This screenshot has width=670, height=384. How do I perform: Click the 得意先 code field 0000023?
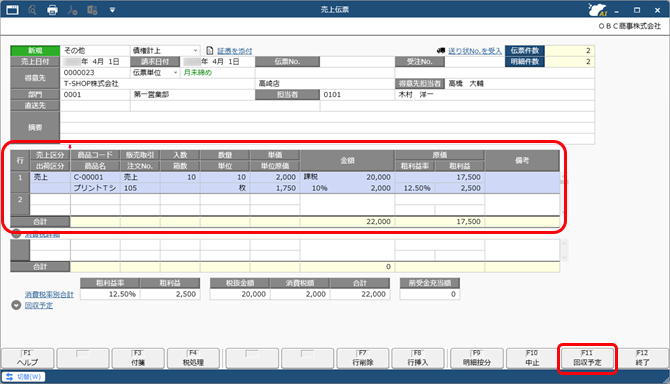pyautogui.click(x=95, y=73)
